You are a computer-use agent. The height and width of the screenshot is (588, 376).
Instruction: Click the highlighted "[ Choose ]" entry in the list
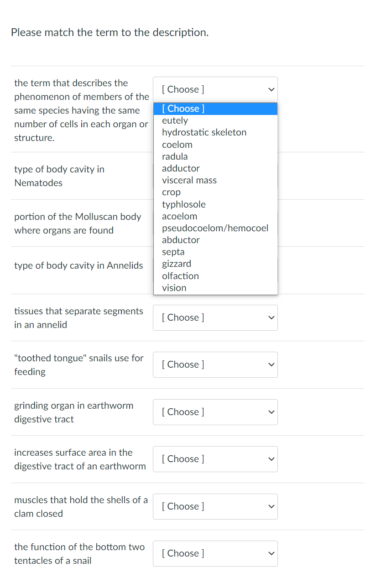182,108
